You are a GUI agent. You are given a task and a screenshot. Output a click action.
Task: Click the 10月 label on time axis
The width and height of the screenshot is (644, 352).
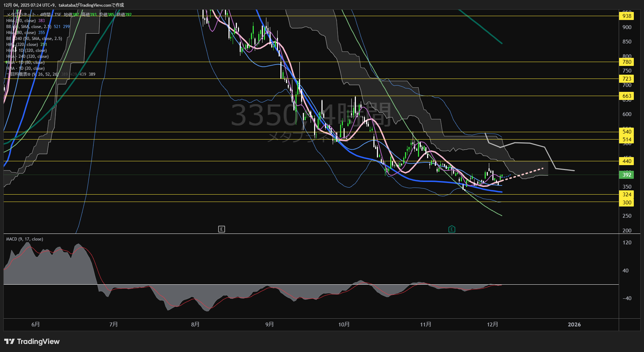coord(344,325)
